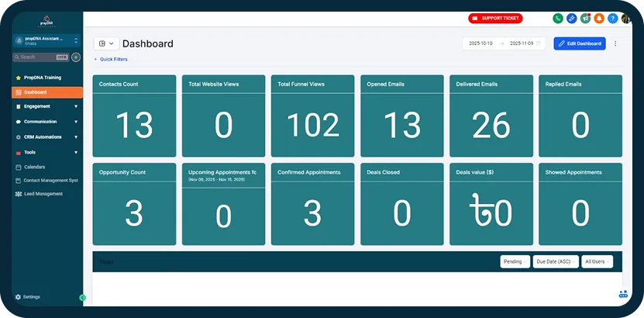
Task: Add Quick Filters link
Action: 111,59
